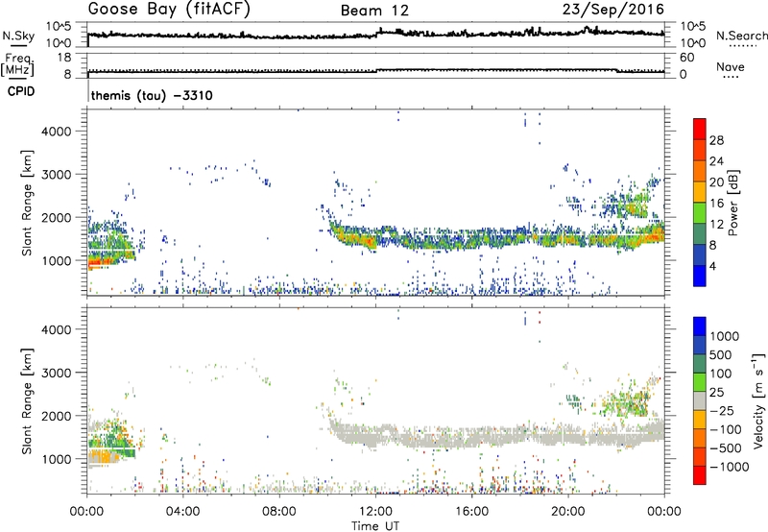The image size is (768, 532).
Task: Click the '10^5' label left of noise panel
Action: 59,26
